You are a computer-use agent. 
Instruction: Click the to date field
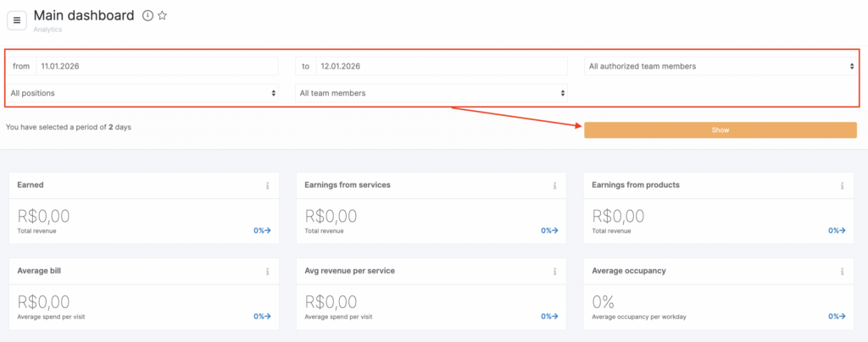click(x=441, y=66)
